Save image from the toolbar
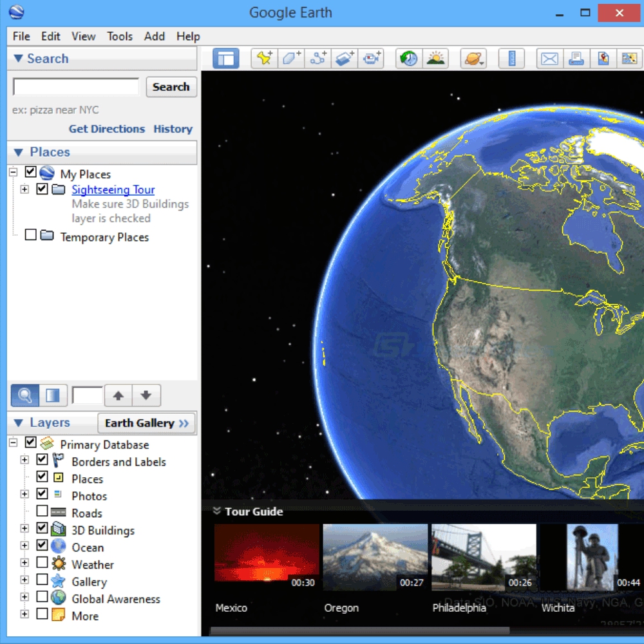The image size is (644, 644). tap(630, 59)
